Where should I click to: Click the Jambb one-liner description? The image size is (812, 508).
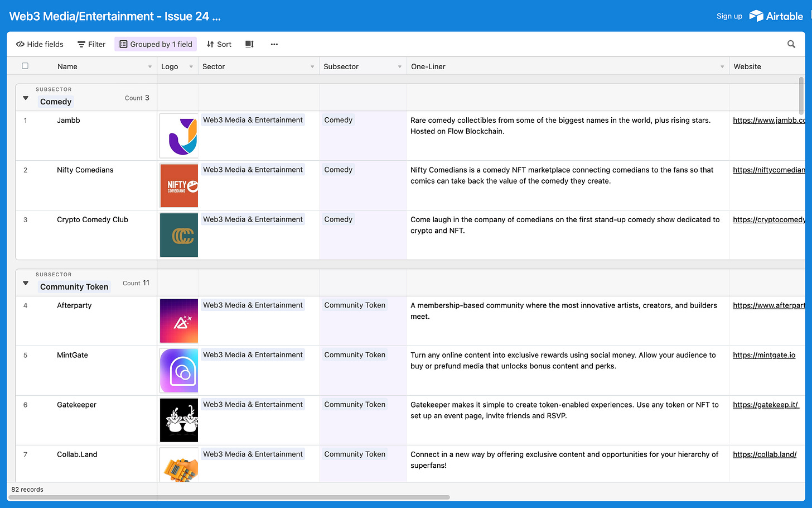[560, 126]
